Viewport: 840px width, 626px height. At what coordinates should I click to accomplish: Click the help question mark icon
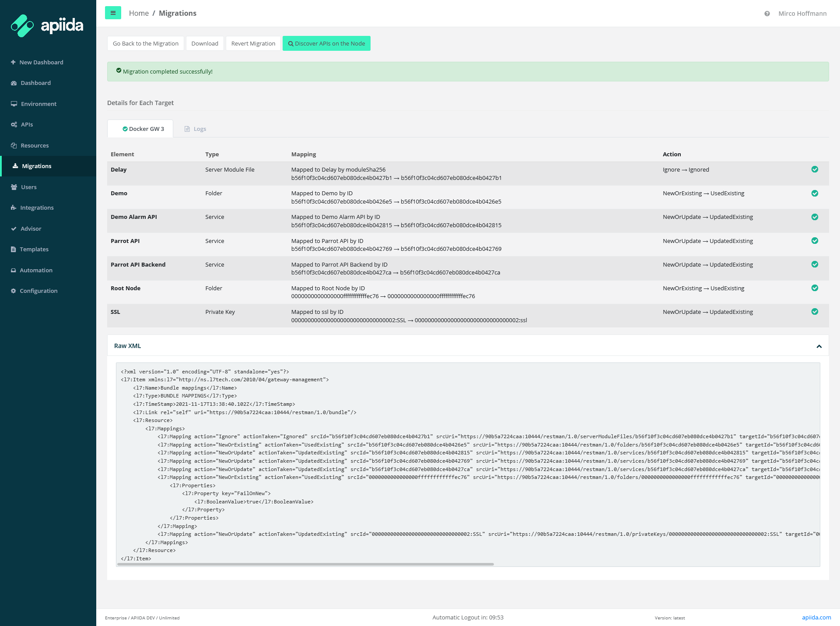pos(767,14)
